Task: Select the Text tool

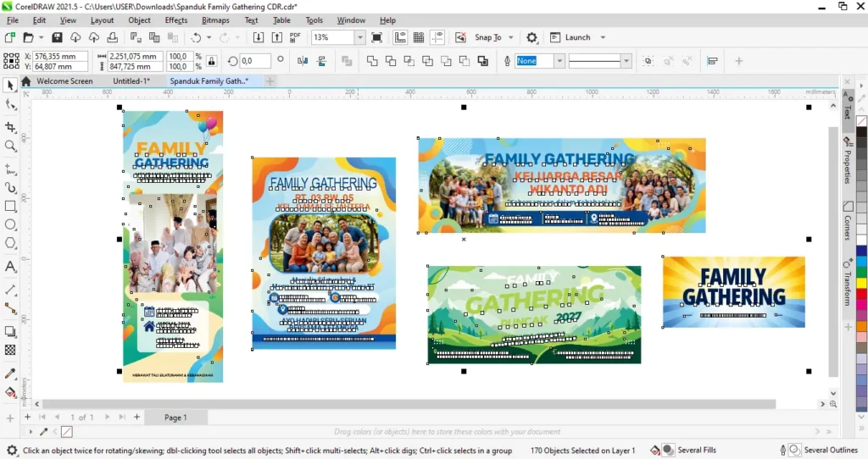Action: click(10, 267)
